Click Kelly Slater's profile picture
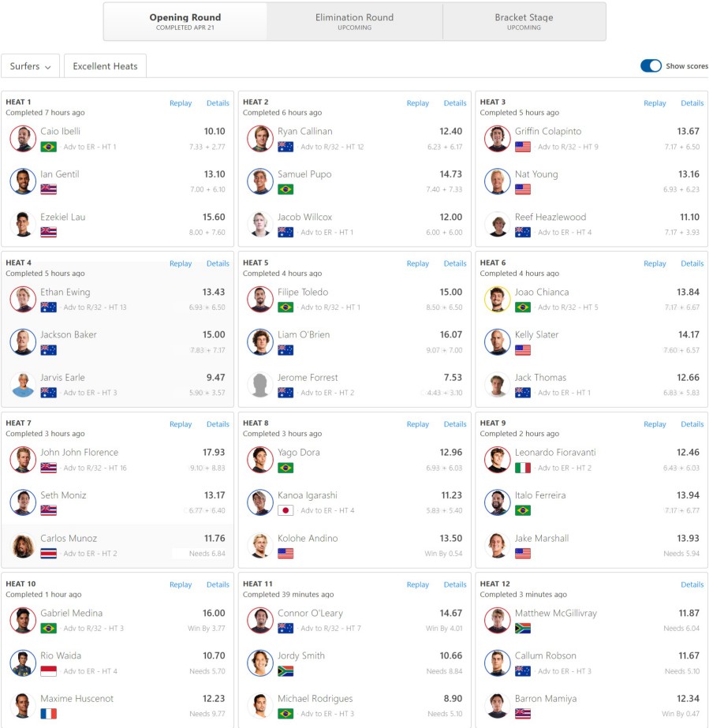 point(497,342)
